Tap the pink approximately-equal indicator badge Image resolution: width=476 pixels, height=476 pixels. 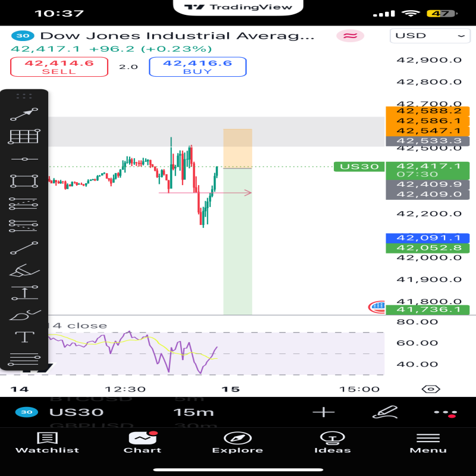pos(350,36)
